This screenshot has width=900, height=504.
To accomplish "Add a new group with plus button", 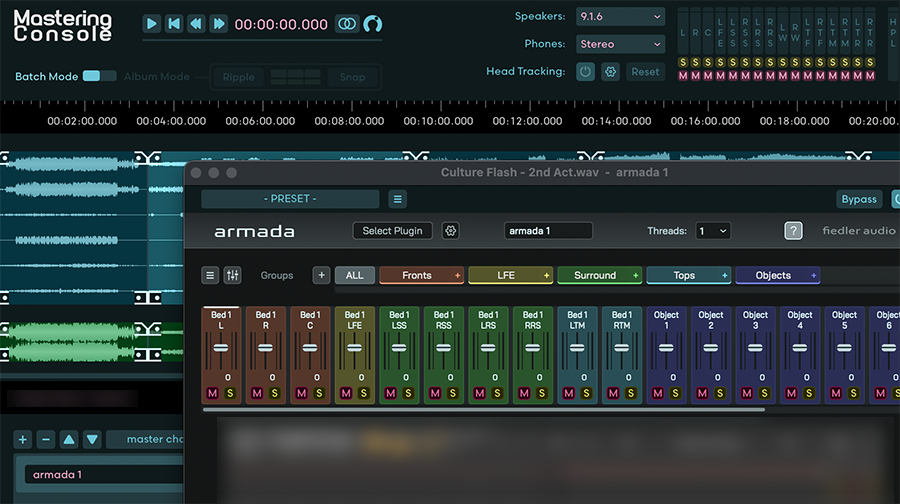I will click(x=321, y=275).
